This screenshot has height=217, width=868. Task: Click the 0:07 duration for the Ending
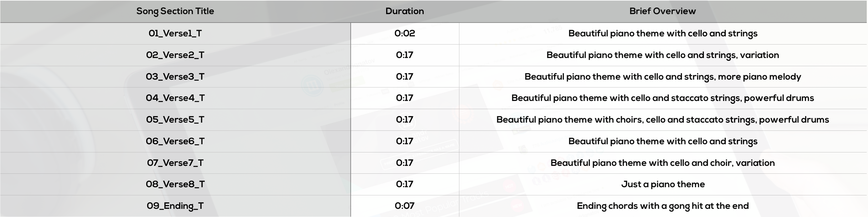click(x=405, y=206)
